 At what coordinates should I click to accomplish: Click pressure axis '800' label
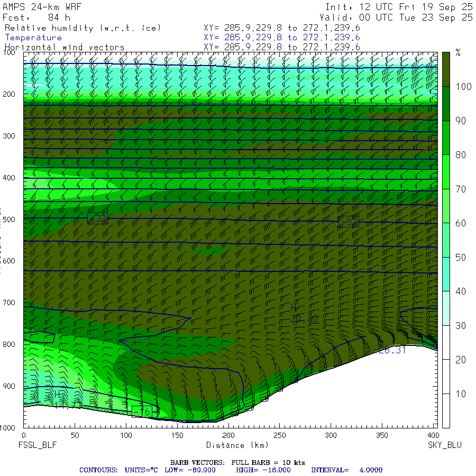point(9,344)
